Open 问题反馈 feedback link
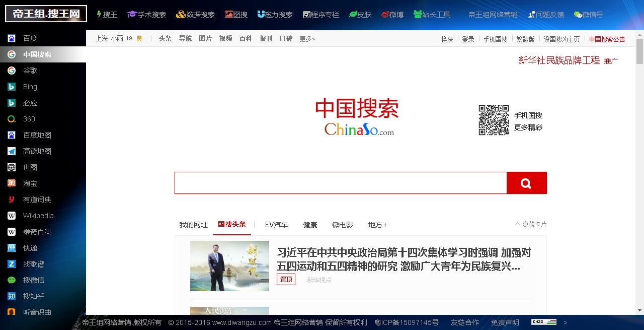Image resolution: width=644 pixels, height=330 pixels. pyautogui.click(x=546, y=15)
